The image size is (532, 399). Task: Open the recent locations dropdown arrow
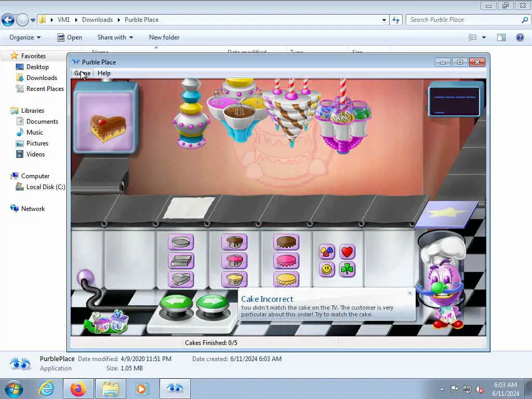33,20
